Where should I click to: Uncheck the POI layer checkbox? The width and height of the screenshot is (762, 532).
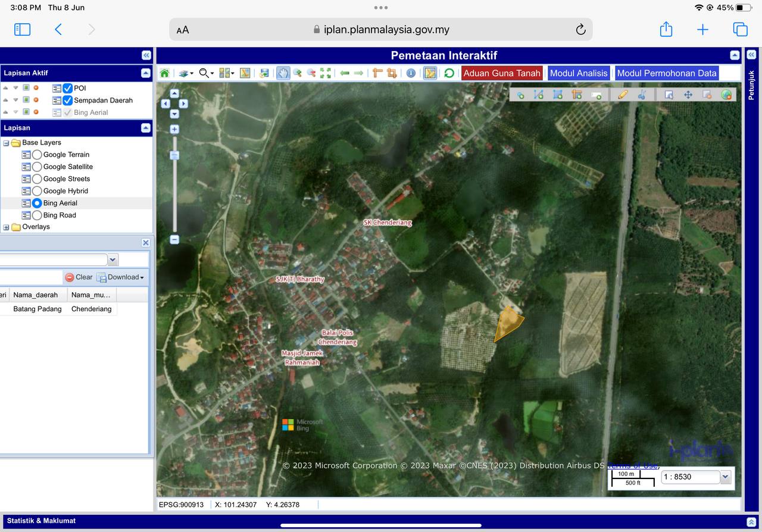coord(68,88)
